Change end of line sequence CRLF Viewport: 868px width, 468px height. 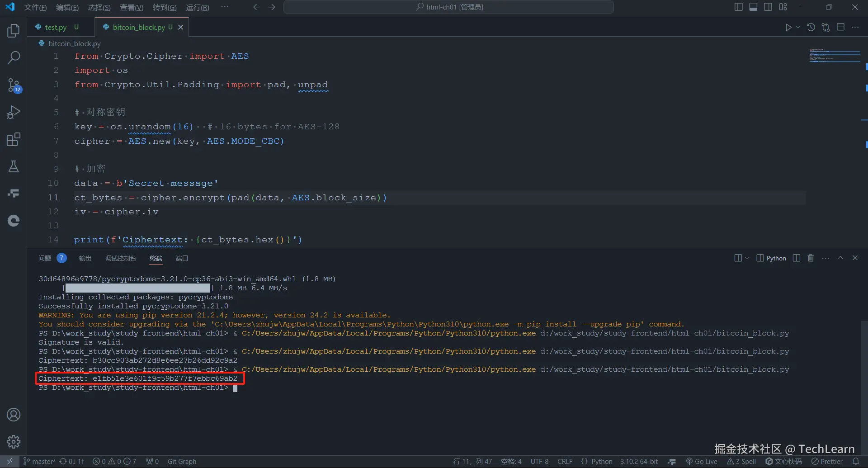[x=565, y=462]
